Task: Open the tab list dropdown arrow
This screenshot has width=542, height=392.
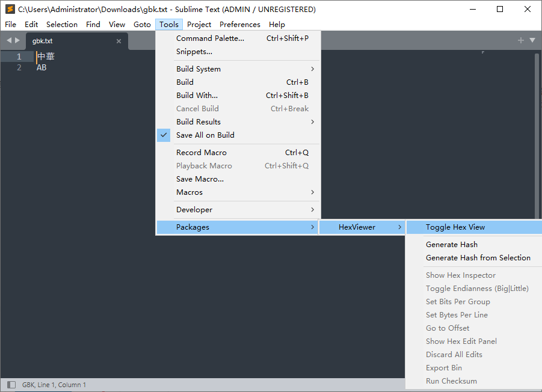Action: (532, 40)
